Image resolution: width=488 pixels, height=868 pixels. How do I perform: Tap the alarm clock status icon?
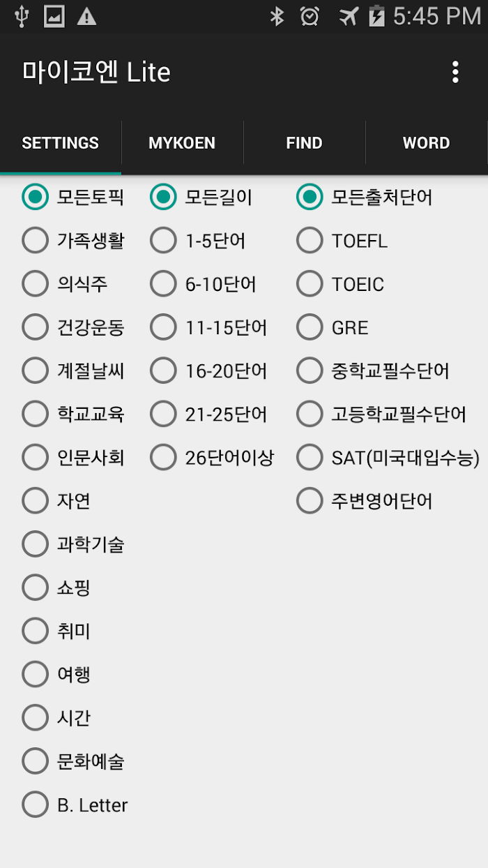310,17
